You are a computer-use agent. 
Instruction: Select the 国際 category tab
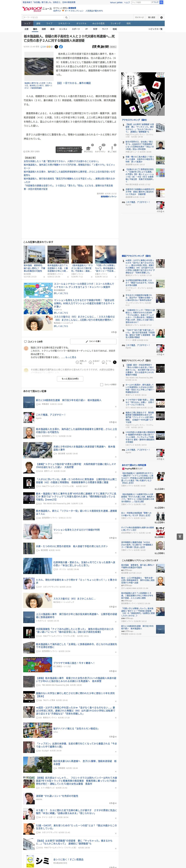click(44, 29)
